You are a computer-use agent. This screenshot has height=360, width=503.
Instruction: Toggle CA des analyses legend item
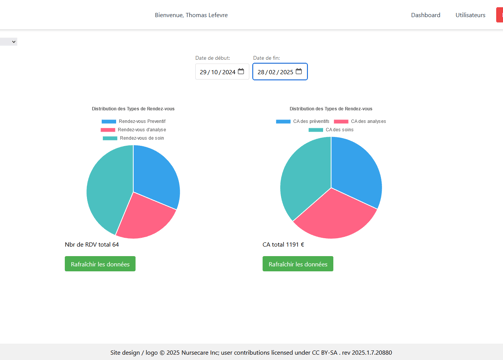pyautogui.click(x=360, y=121)
